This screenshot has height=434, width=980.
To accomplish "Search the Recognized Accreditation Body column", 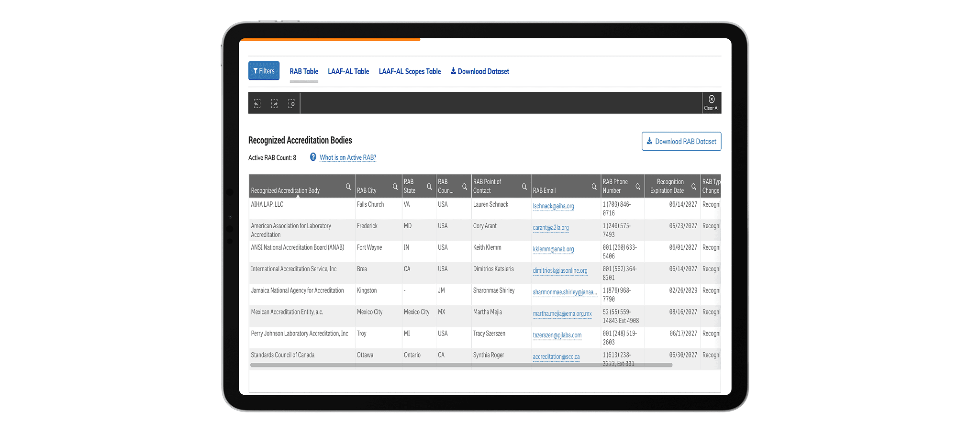I will tap(348, 187).
